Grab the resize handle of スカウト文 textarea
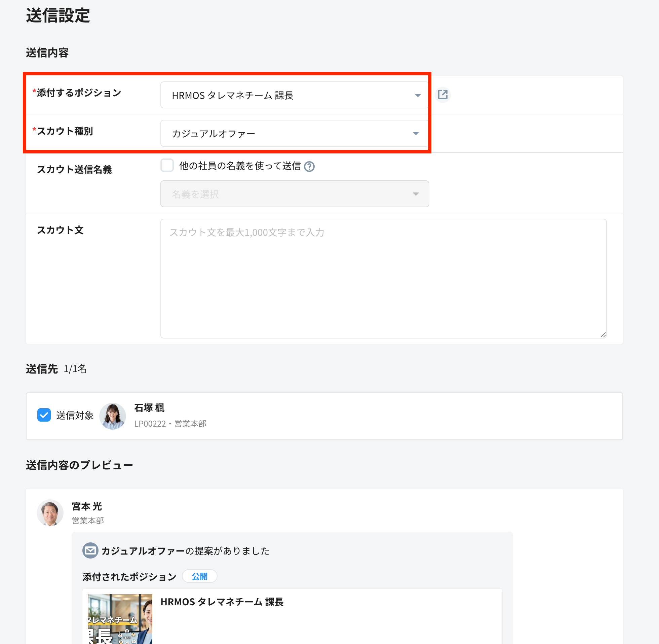This screenshot has height=644, width=659. (603, 335)
